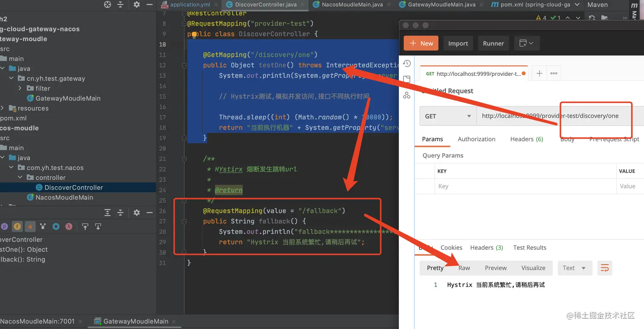Fold the Javadoc comment at line 21
This screenshot has height=329, width=644.
184,159
